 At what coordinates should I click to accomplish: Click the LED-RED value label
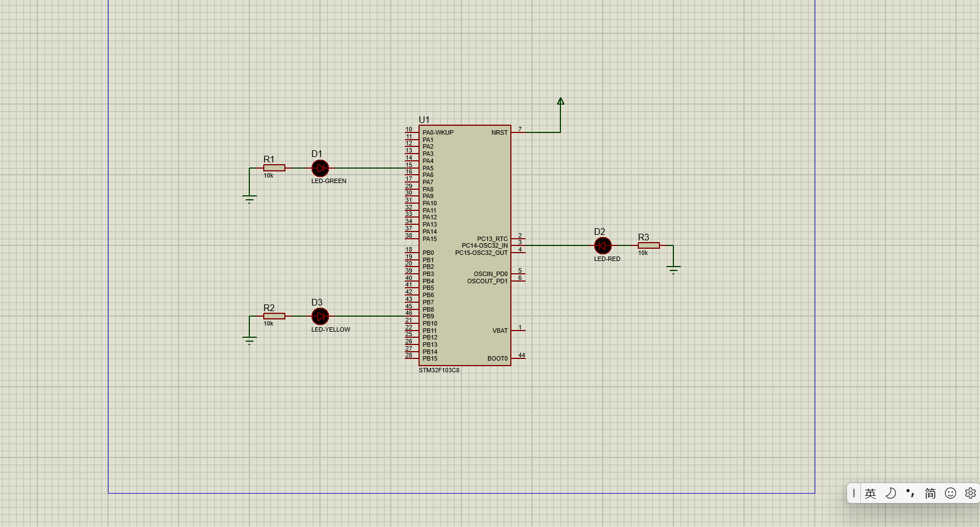point(607,259)
